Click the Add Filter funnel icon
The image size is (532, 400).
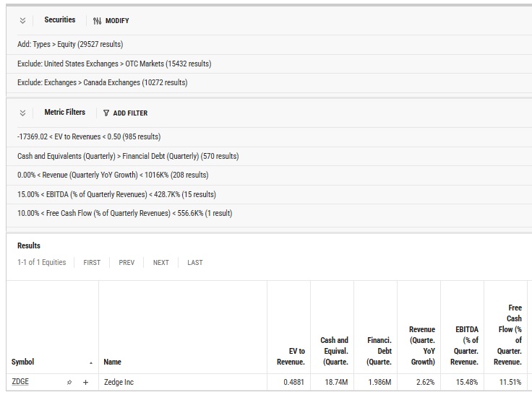[106, 113]
